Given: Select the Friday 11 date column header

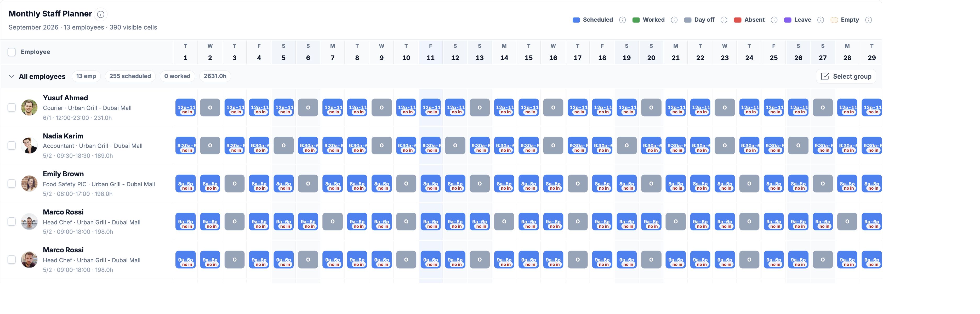Looking at the screenshot, I should click(430, 52).
